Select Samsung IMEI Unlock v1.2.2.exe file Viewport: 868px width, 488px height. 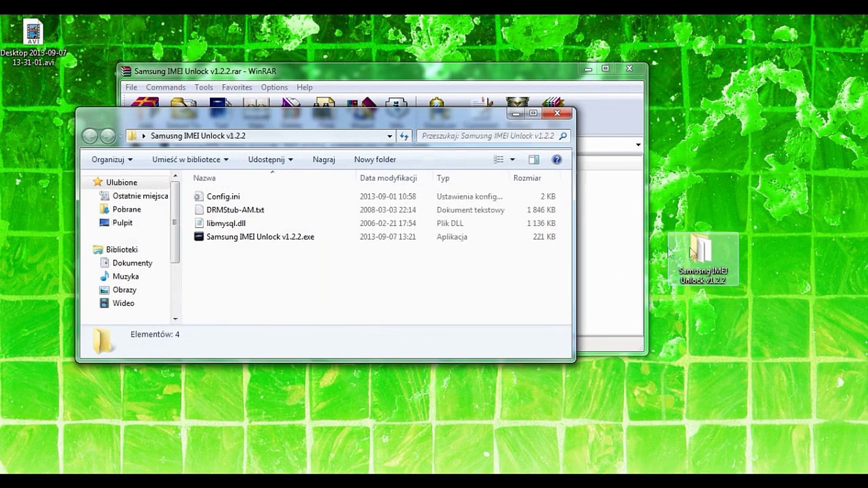(x=260, y=237)
